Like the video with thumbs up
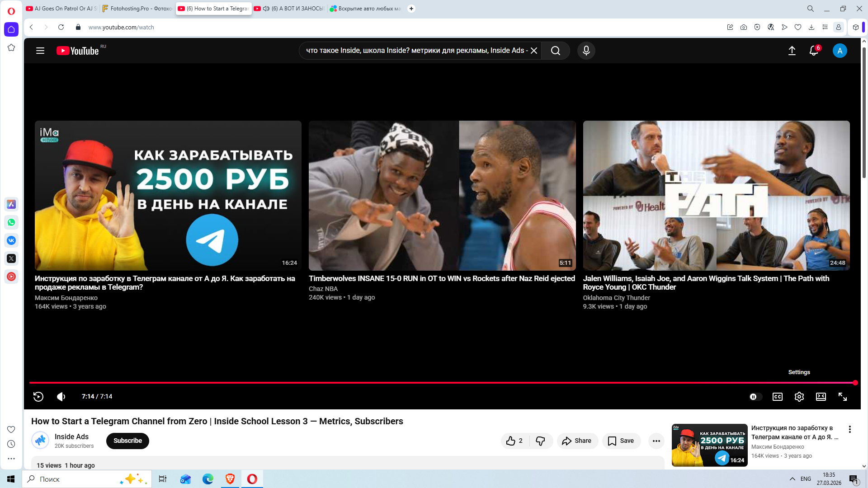The image size is (868, 488). (511, 441)
